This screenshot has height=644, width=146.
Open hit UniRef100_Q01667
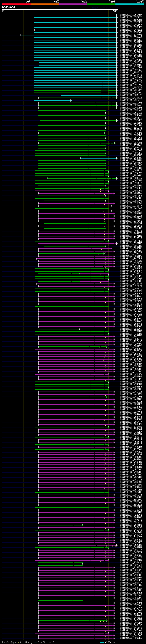click(131, 25)
